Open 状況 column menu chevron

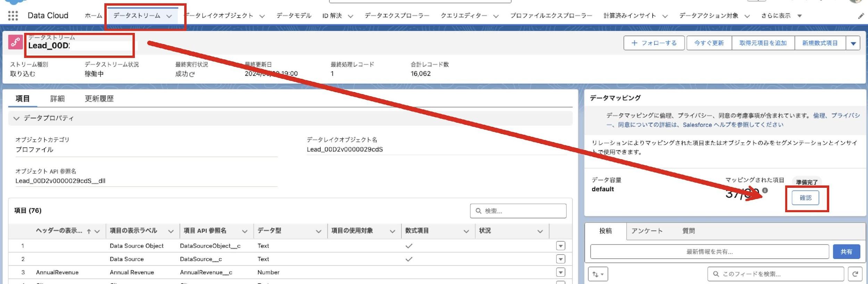pos(540,232)
